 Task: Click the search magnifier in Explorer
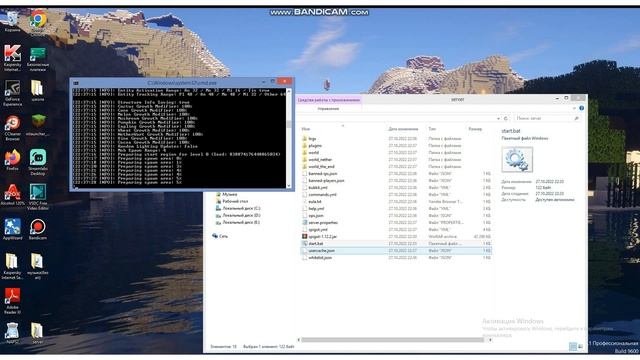tap(576, 118)
